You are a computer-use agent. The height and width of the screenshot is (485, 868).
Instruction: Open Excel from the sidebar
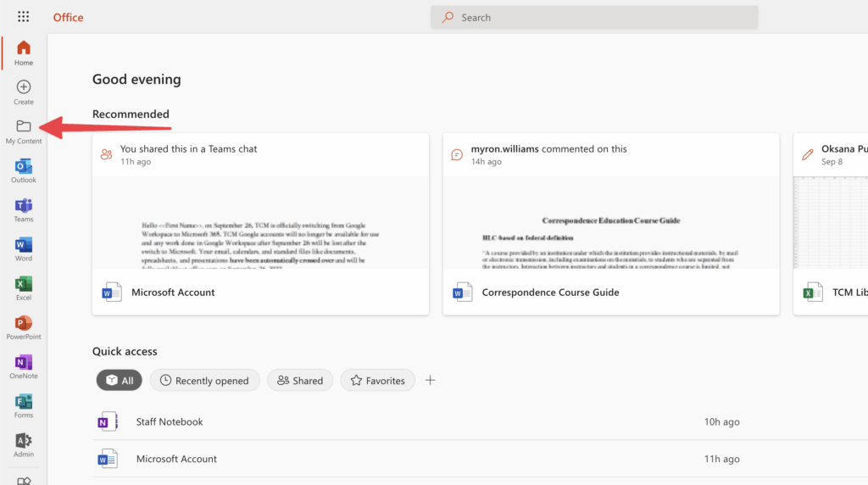pos(24,287)
